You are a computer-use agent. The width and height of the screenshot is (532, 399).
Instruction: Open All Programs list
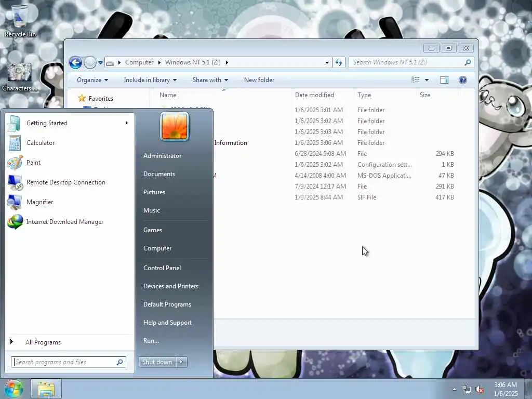point(43,342)
